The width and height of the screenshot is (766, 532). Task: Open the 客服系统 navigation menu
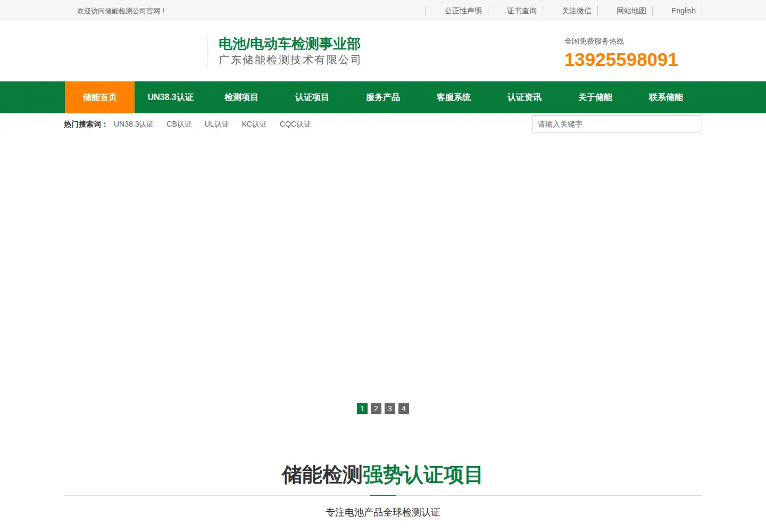tap(453, 97)
